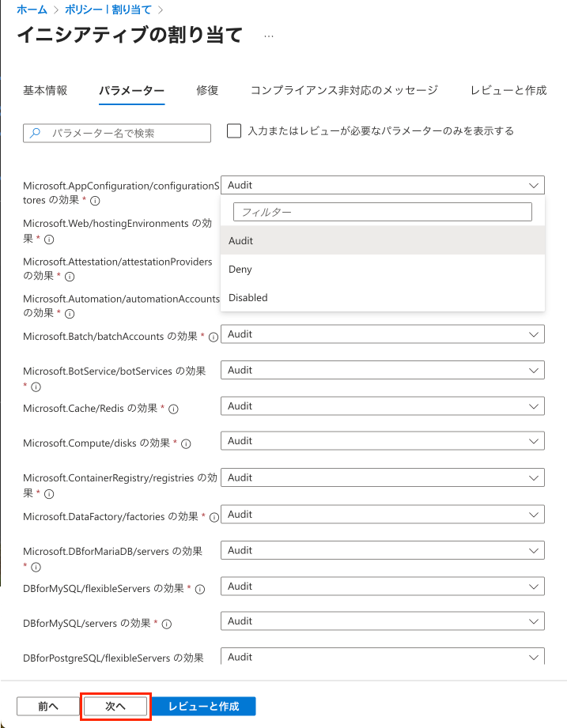Open the Microsoft.DBforMariaDB/servers effect dropdown
Screen dimensions: 567x728
pos(383,551)
